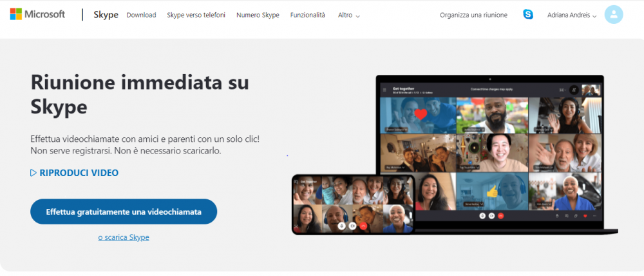Go to Skype verso telefoni

(x=196, y=15)
